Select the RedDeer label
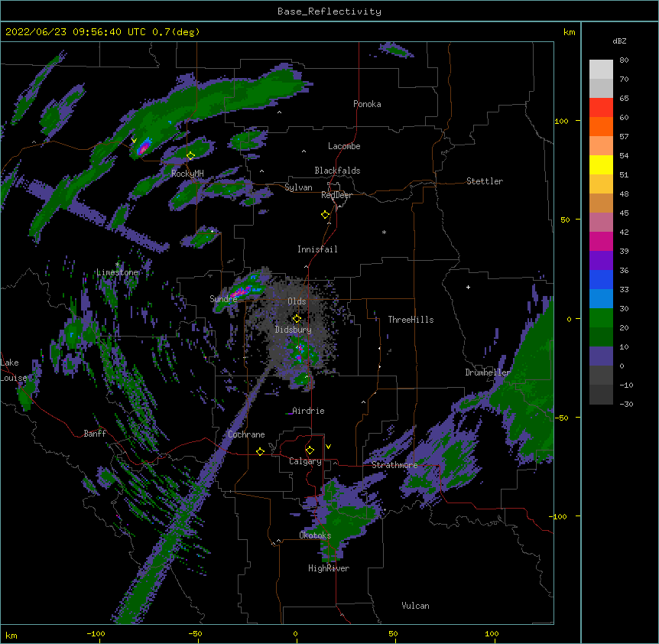659x644 pixels. 336,195
